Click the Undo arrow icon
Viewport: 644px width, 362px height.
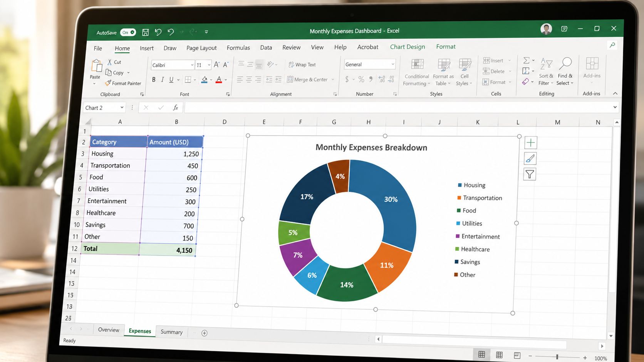point(158,32)
